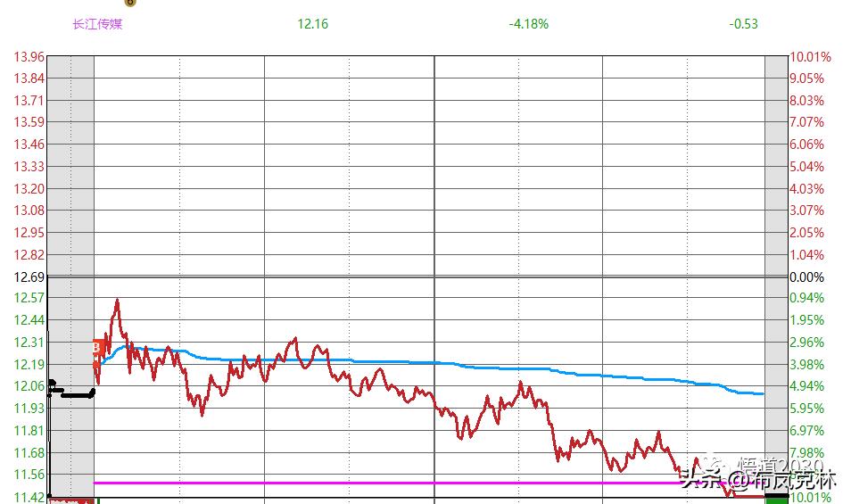Click the 8.03% percentage axis label
Screen dimensions: 851x504
(x=806, y=101)
